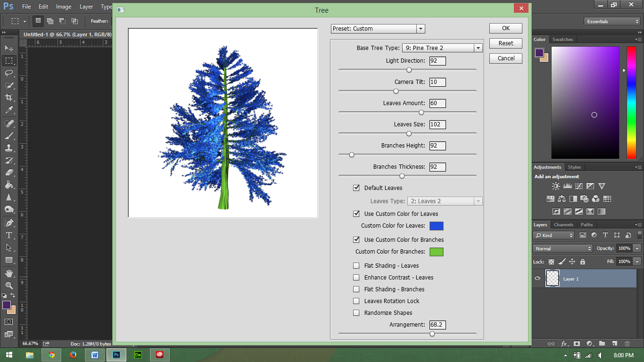Open the Preset: Custom dropdown
The height and width of the screenshot is (362, 644).
pyautogui.click(x=378, y=29)
